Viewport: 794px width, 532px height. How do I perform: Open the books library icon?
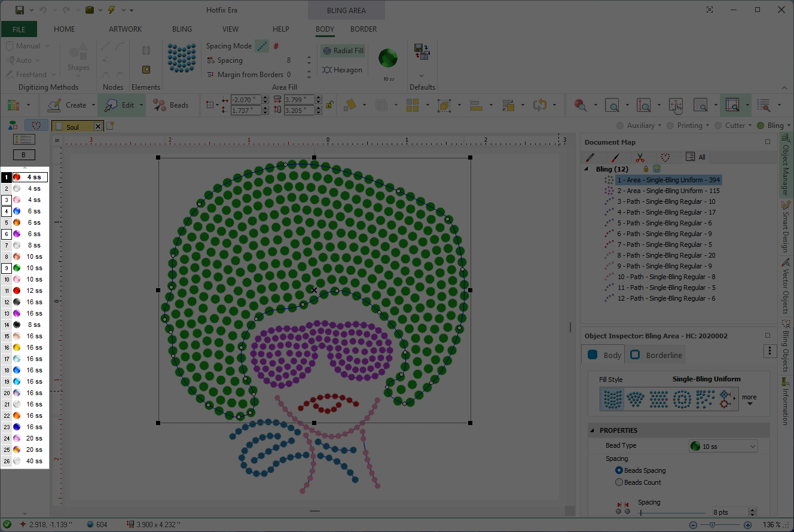(x=13, y=105)
